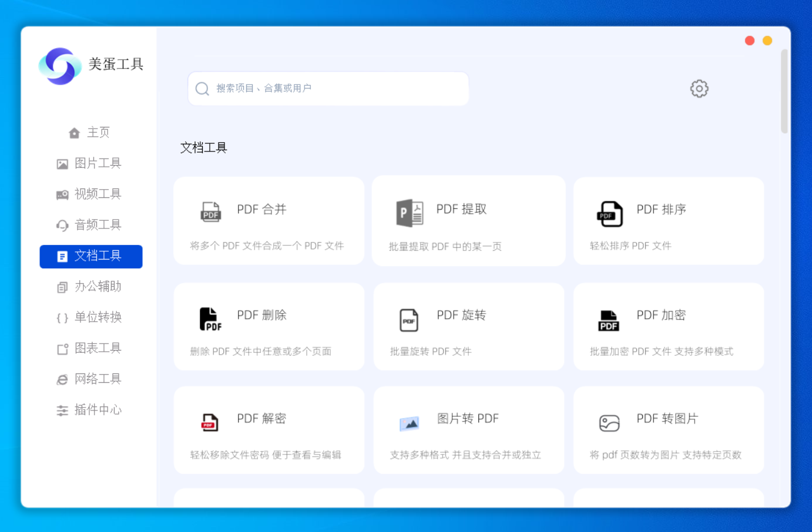Click description 批量提取 PDF 中的某一页
Viewport: 812px width, 532px height.
click(x=445, y=247)
